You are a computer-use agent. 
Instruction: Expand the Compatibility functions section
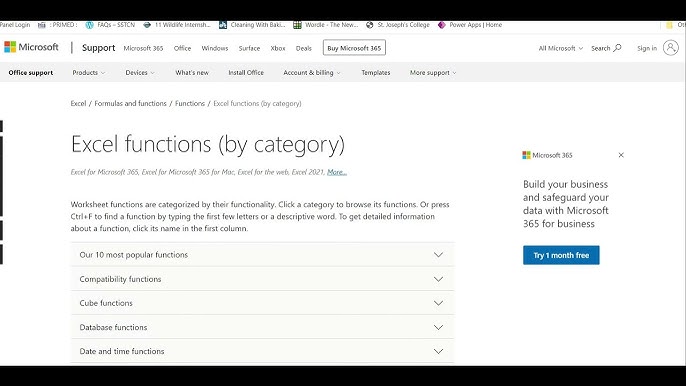pos(262,279)
